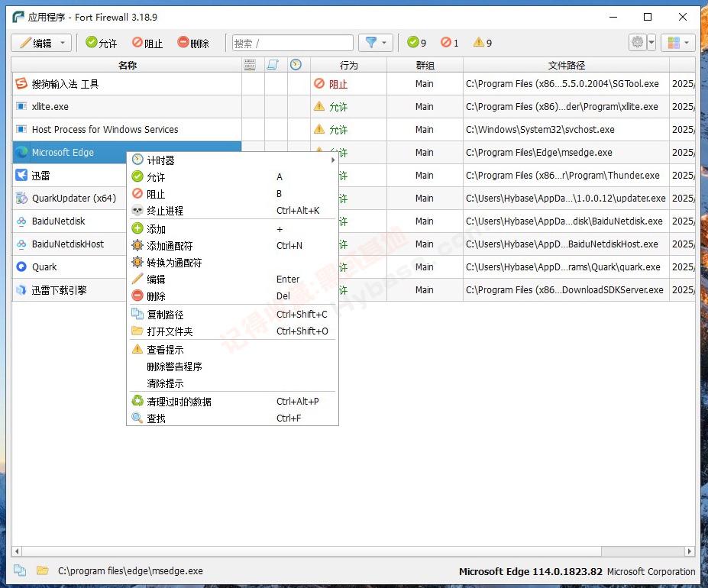Choose 编辑 in context menu

[232, 279]
